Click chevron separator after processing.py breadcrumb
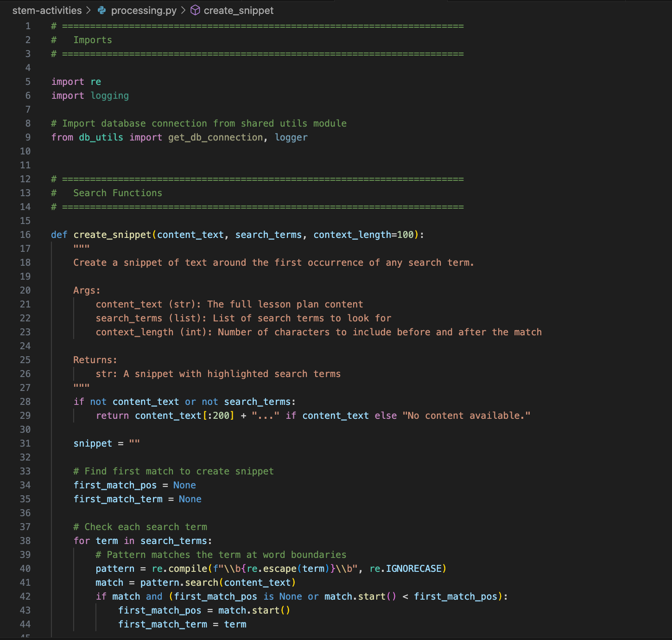Screen dimensions: 672x640 184,10
